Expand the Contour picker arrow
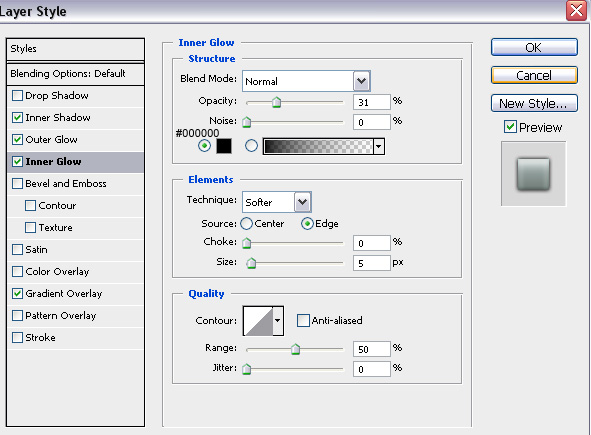The height and width of the screenshot is (435, 591). [278, 321]
